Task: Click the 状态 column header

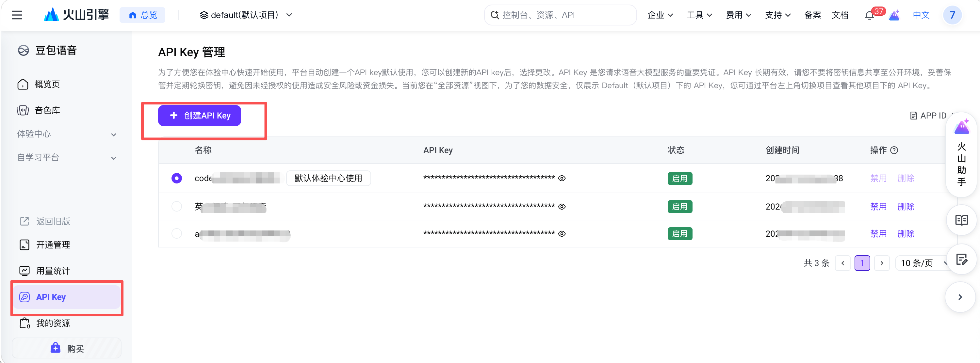Action: pos(676,150)
